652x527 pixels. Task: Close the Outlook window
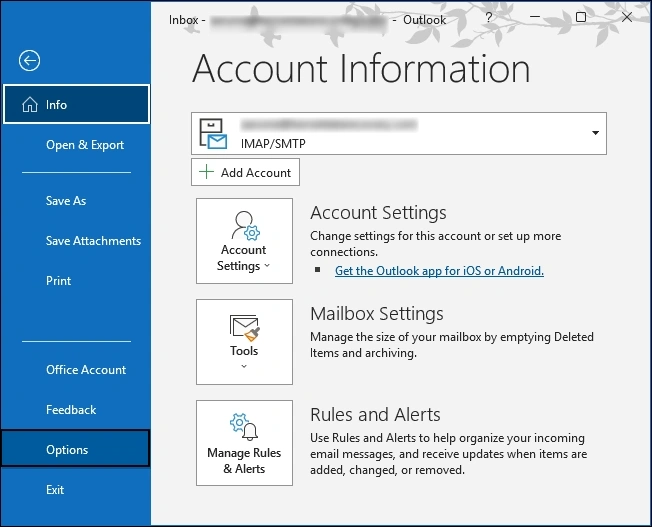(x=627, y=17)
